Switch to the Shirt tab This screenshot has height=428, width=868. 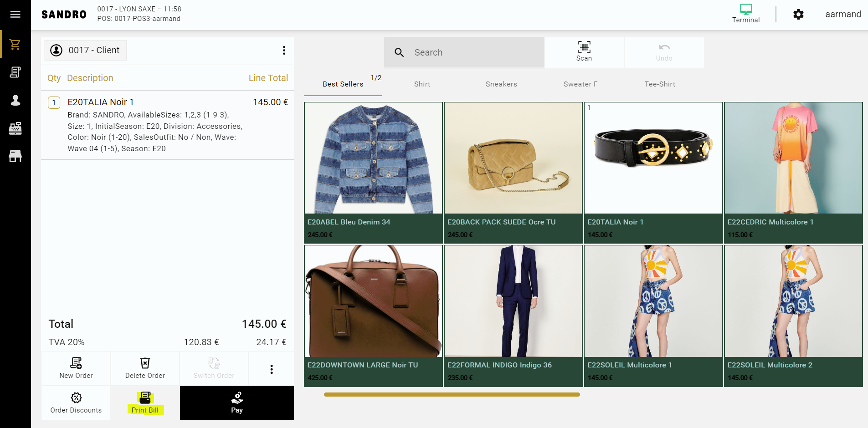click(x=422, y=84)
